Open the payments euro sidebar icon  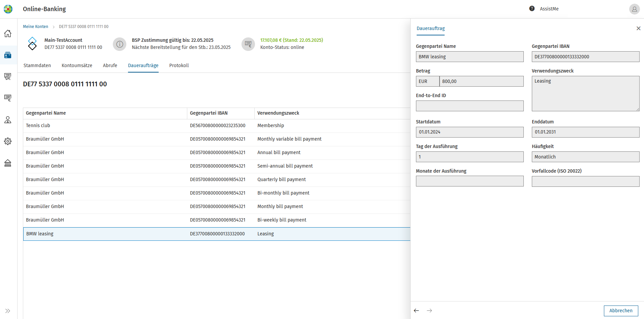[x=8, y=77]
